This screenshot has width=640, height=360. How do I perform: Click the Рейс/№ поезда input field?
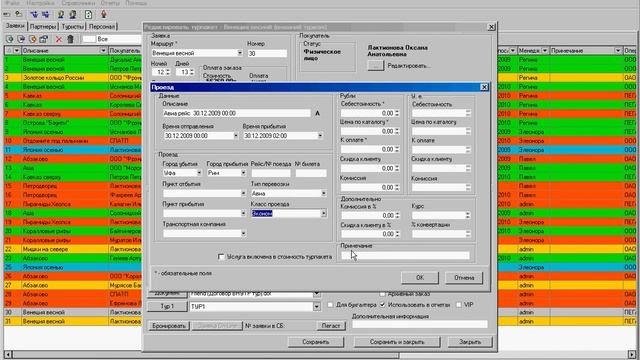pyautogui.click(x=271, y=173)
